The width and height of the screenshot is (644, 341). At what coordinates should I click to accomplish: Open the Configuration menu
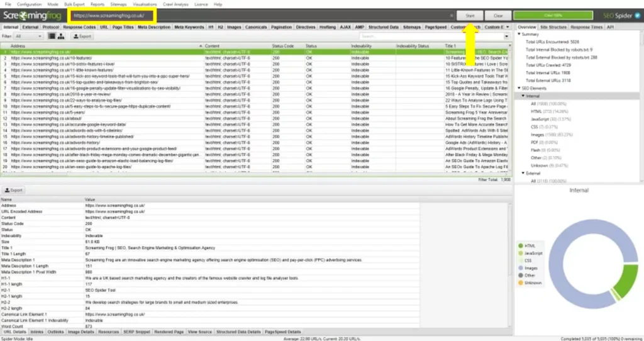tap(30, 4)
